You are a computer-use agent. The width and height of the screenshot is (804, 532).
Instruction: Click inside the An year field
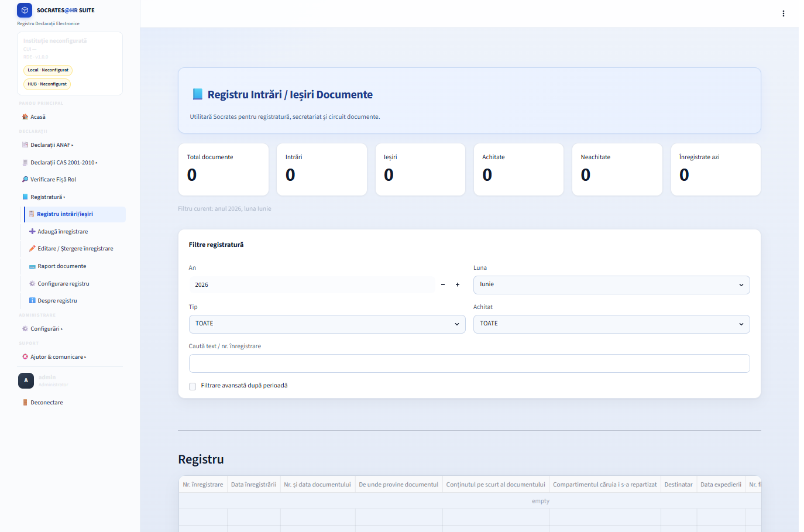312,285
